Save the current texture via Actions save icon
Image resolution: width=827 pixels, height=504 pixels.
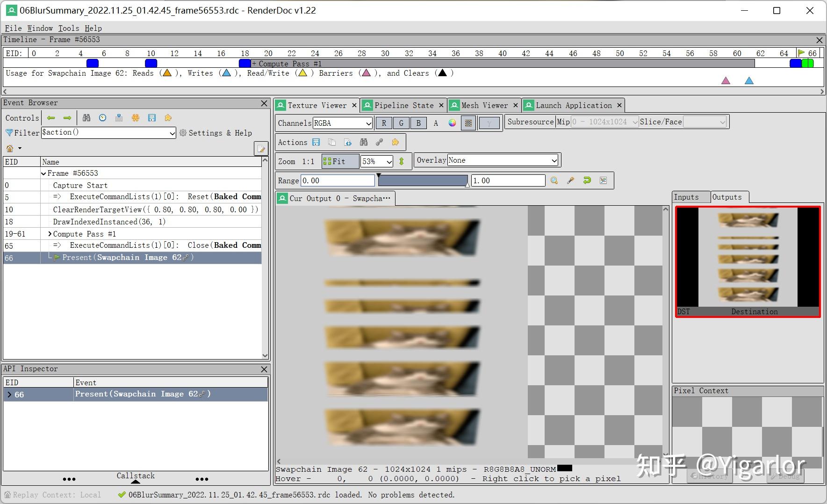point(316,142)
